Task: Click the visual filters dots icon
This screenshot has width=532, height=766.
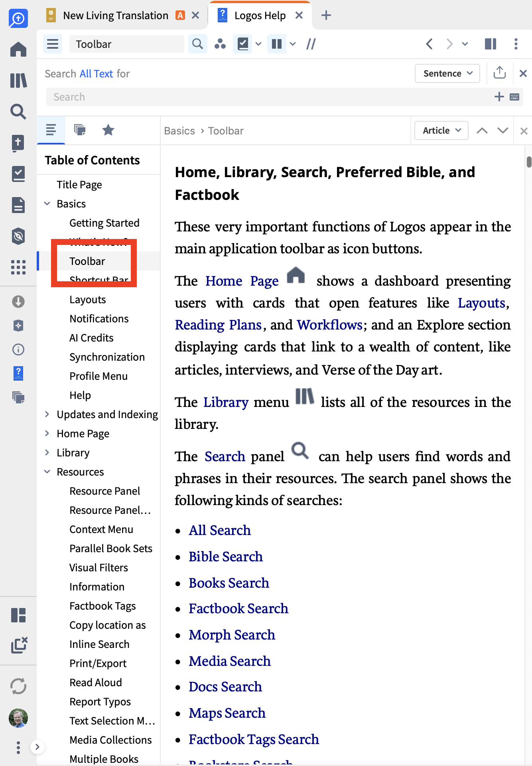Action: pyautogui.click(x=220, y=44)
